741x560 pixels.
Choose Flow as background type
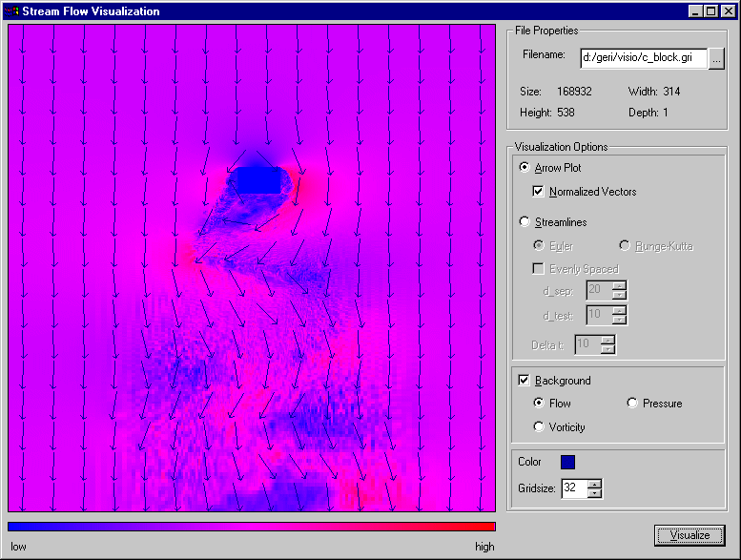540,404
